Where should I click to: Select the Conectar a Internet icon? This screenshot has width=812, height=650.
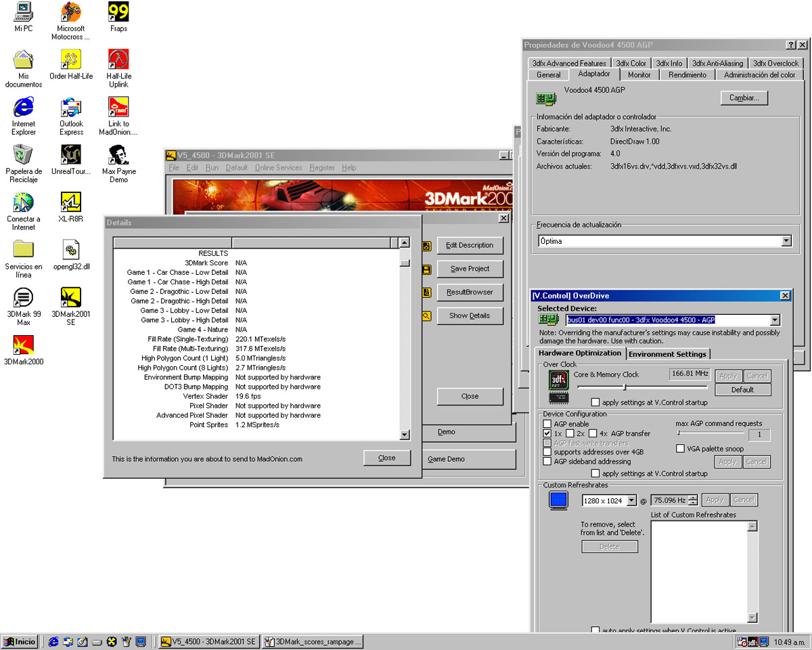pyautogui.click(x=23, y=211)
